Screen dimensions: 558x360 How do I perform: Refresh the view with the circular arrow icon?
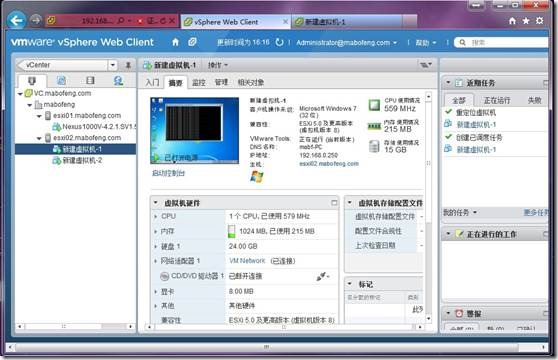(279, 42)
